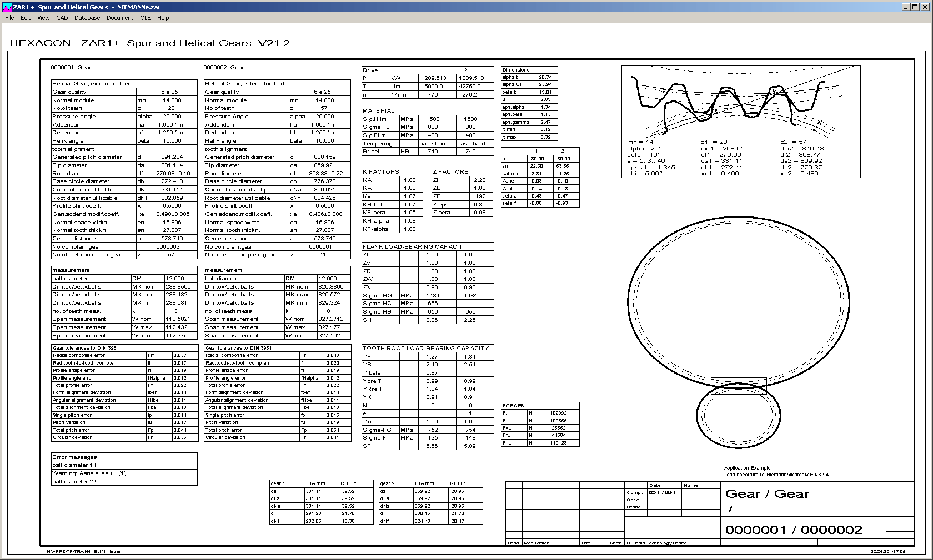The width and height of the screenshot is (933, 560).
Task: Click the FORCES table header
Action: point(513,406)
